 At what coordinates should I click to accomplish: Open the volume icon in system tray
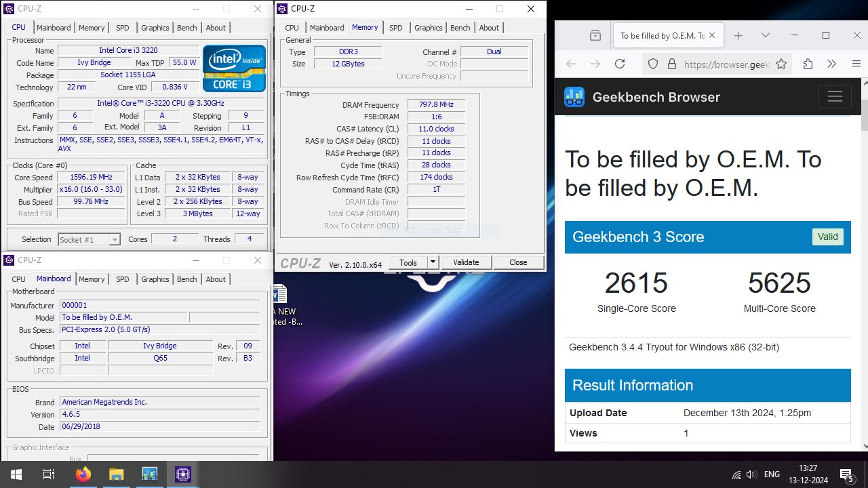[751, 474]
